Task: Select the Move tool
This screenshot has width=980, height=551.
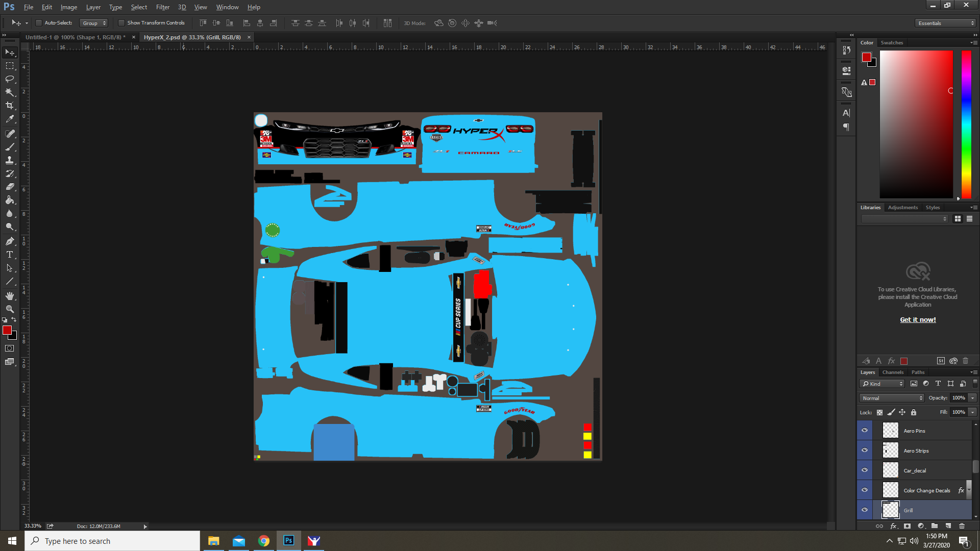Action: click(9, 52)
